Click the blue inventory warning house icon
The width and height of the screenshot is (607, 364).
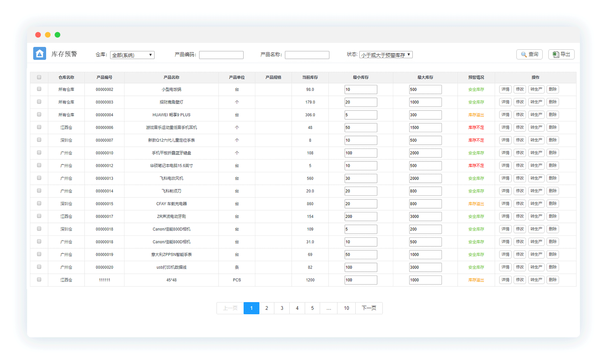pos(40,53)
